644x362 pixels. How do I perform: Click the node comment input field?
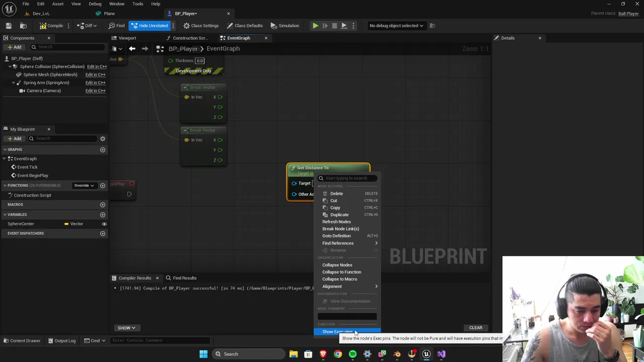click(347, 316)
